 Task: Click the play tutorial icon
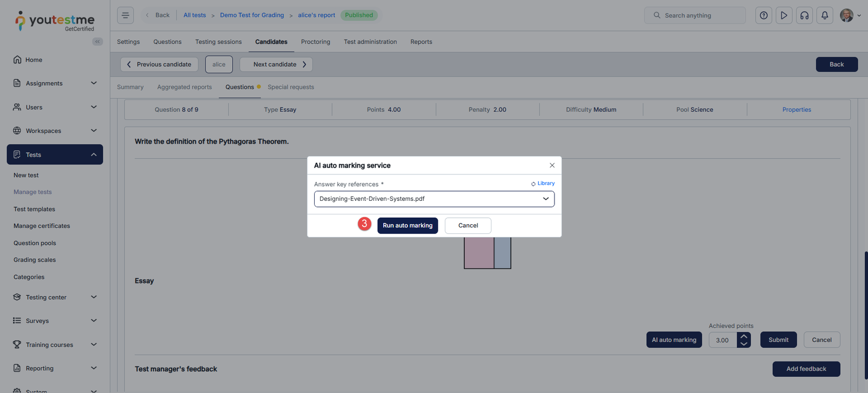point(783,15)
